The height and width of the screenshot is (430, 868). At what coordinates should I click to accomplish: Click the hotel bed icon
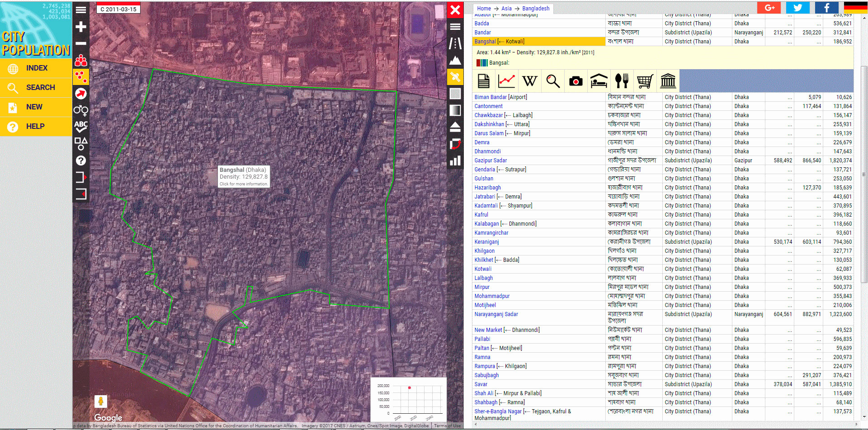tap(599, 81)
